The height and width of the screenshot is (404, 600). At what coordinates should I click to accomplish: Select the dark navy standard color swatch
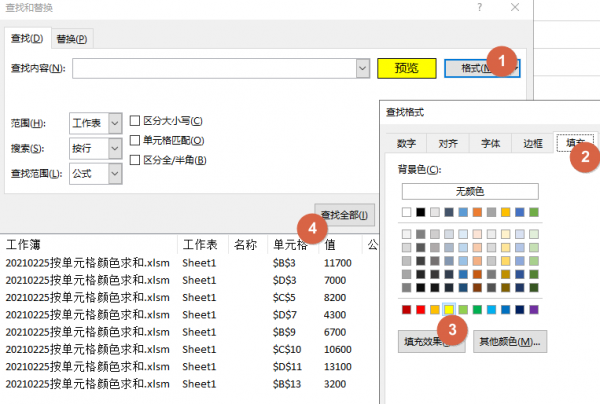[520, 309]
